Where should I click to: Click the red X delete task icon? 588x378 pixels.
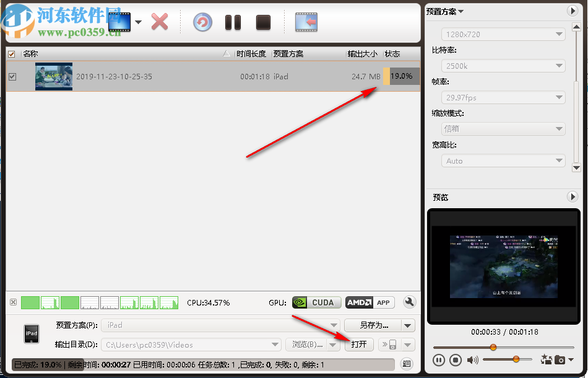159,21
